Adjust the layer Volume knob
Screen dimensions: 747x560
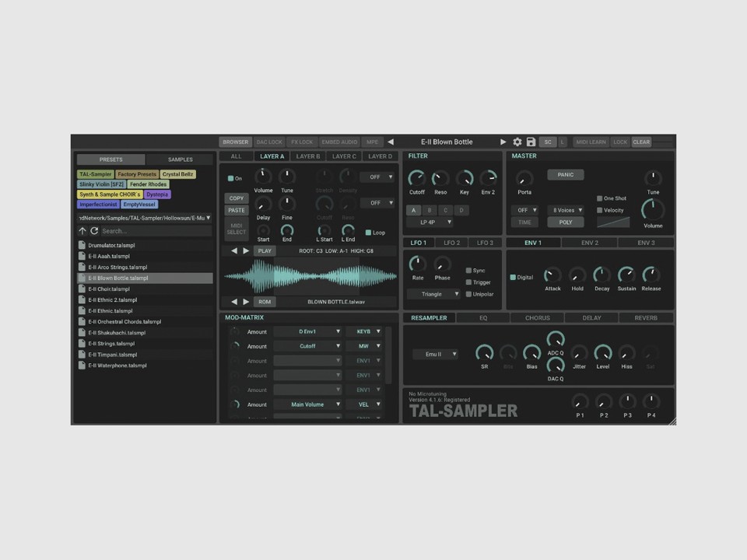pos(263,177)
